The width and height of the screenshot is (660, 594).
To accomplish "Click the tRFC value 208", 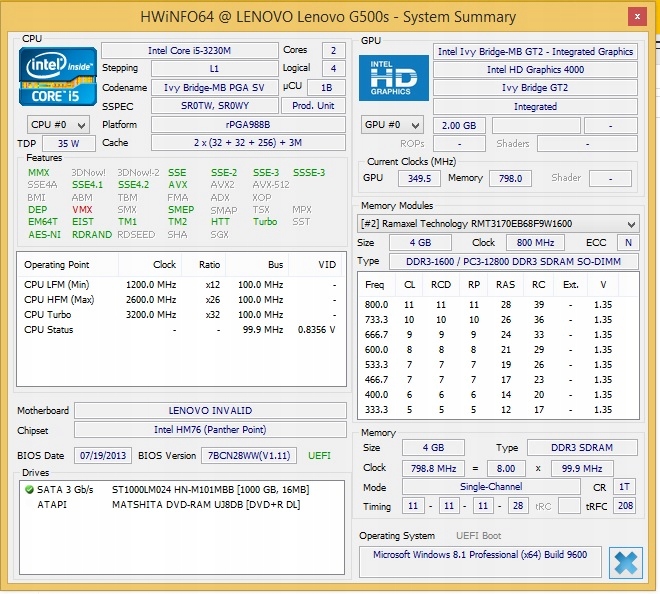I will (x=625, y=506).
